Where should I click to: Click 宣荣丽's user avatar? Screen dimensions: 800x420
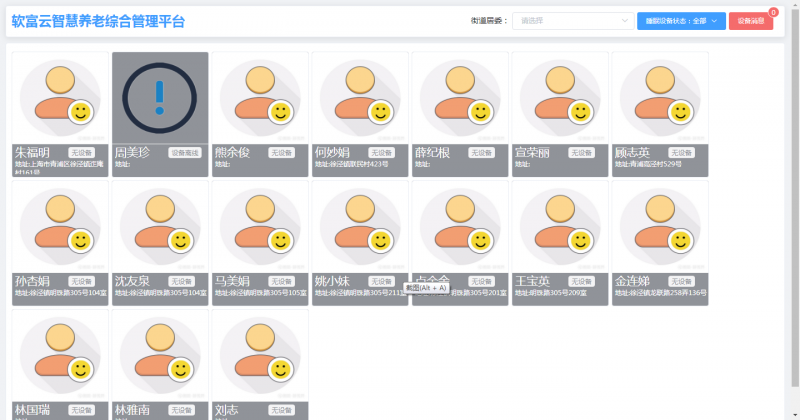(x=559, y=97)
